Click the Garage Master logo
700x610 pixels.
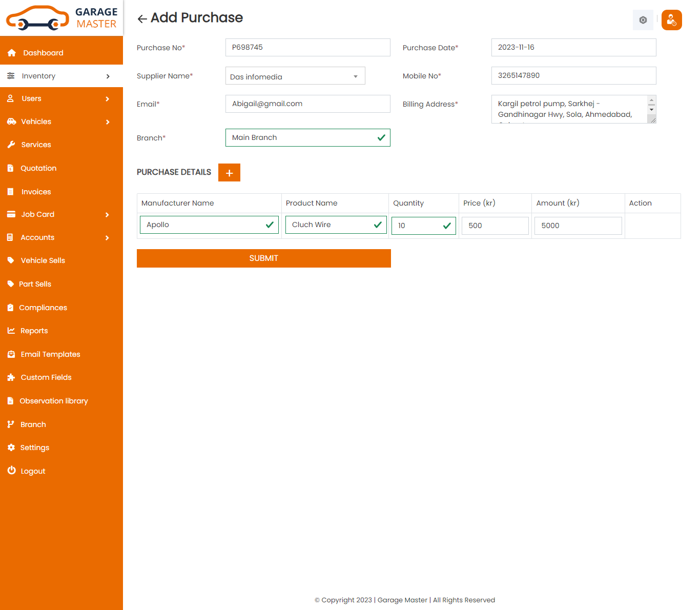pyautogui.click(x=61, y=18)
